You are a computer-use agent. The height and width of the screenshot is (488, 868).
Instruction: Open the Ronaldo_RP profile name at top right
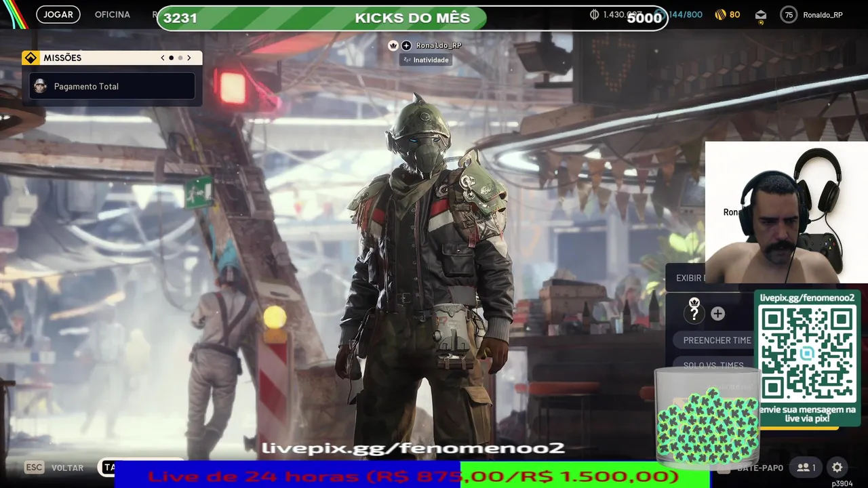click(x=823, y=15)
